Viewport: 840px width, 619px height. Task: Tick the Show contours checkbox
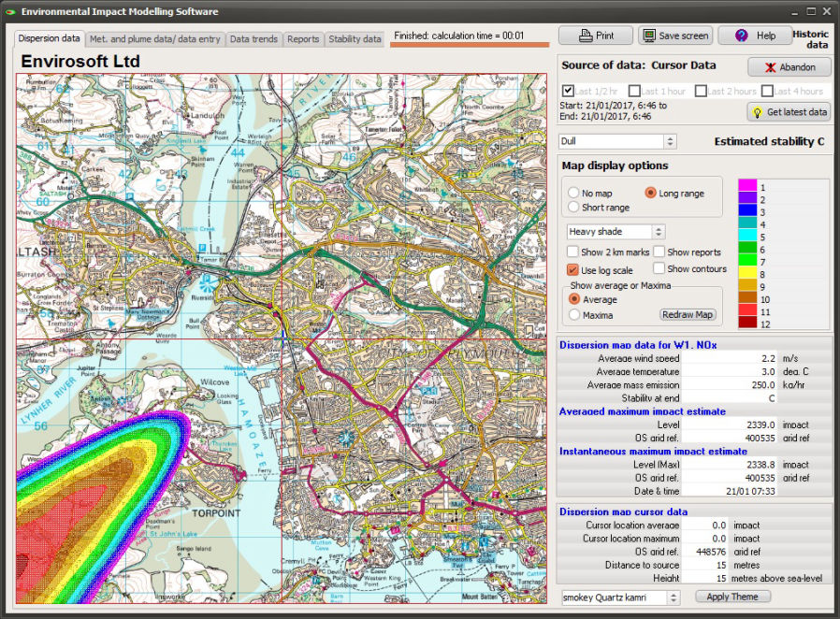pyautogui.click(x=659, y=269)
